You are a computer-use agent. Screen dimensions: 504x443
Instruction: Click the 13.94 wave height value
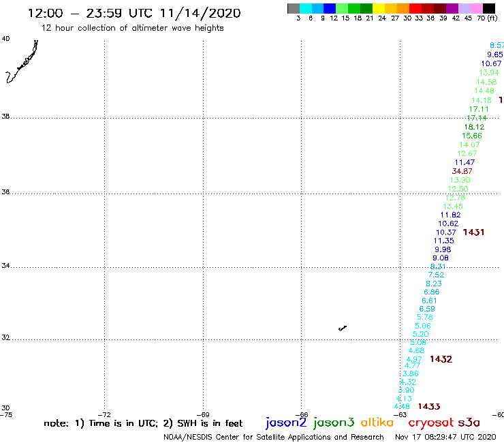tap(489, 73)
